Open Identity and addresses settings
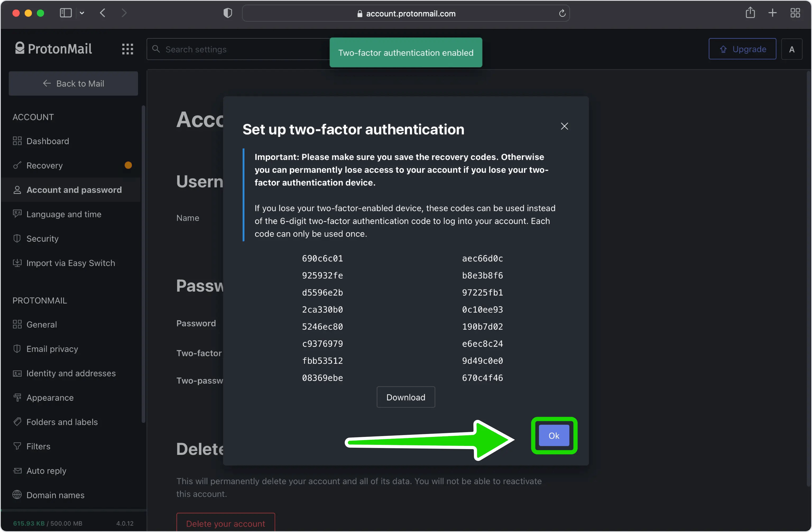812x532 pixels. (71, 374)
